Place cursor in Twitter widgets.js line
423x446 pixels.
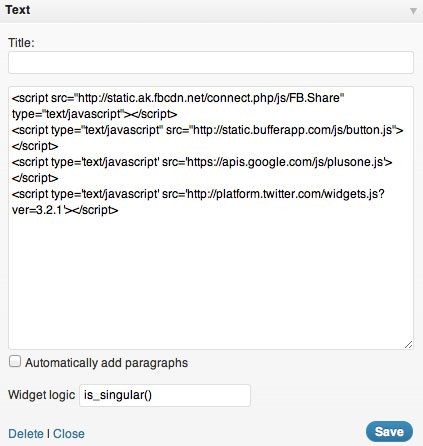point(198,194)
